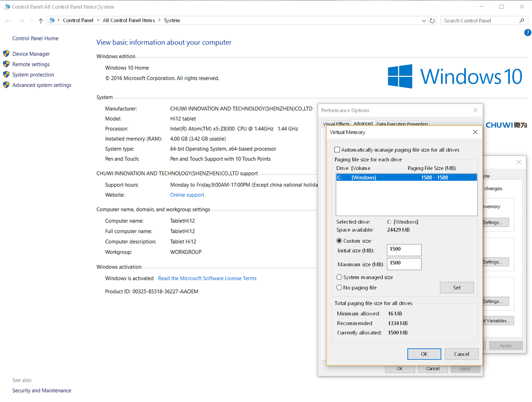532x402 pixels.
Task: Click All Control Panel Items breadcrumb
Action: click(129, 20)
